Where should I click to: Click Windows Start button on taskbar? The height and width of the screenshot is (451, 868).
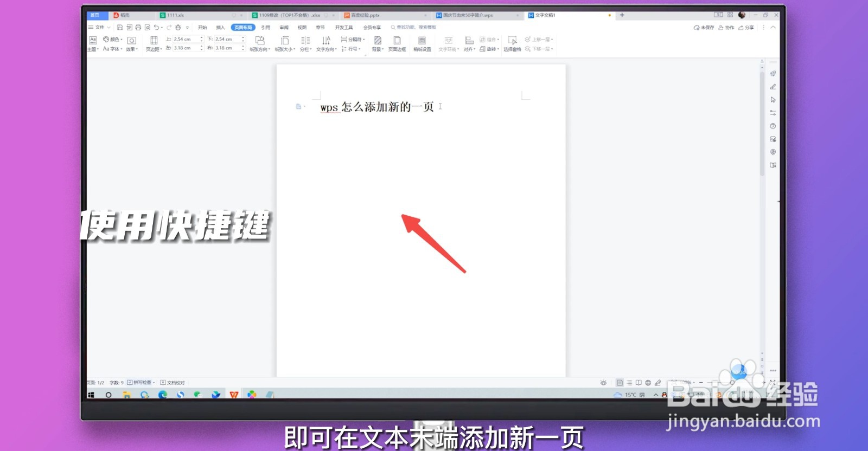click(91, 395)
